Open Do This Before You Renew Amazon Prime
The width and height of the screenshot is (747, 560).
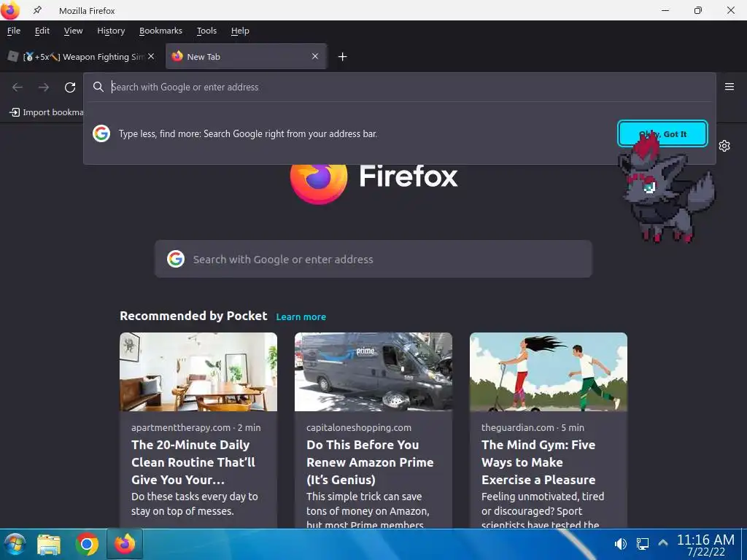(x=370, y=462)
